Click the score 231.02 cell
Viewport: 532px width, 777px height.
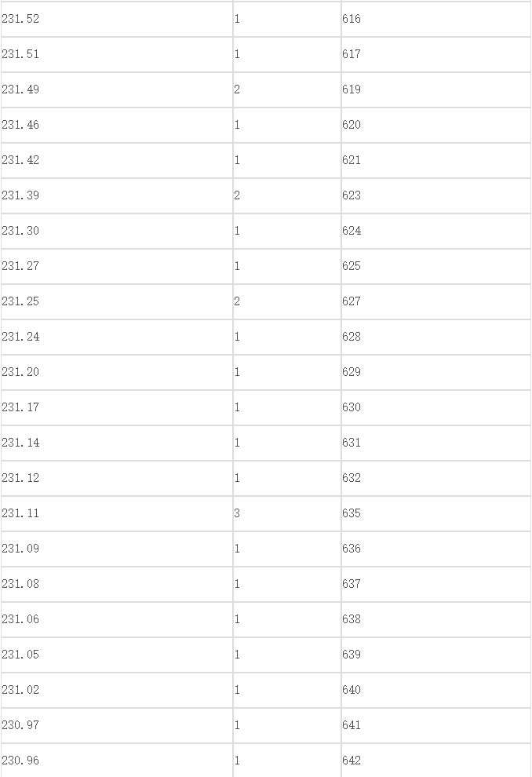point(117,691)
